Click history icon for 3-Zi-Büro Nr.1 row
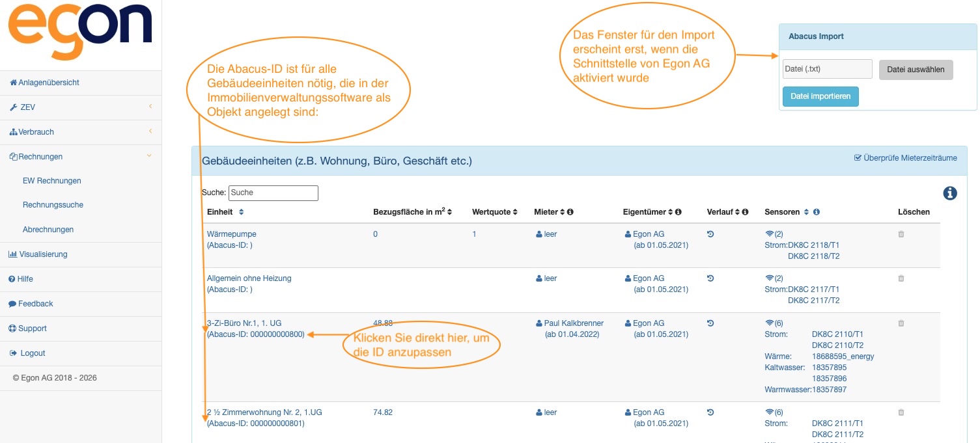 710,323
